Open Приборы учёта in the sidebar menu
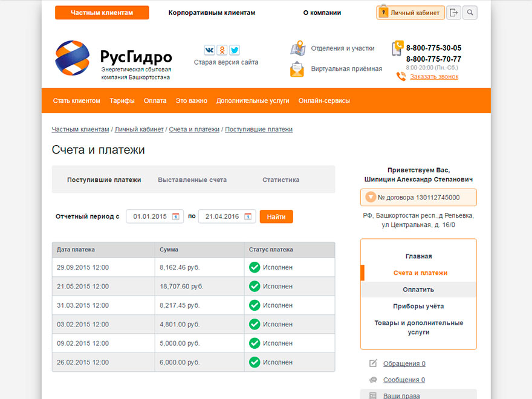 click(419, 306)
